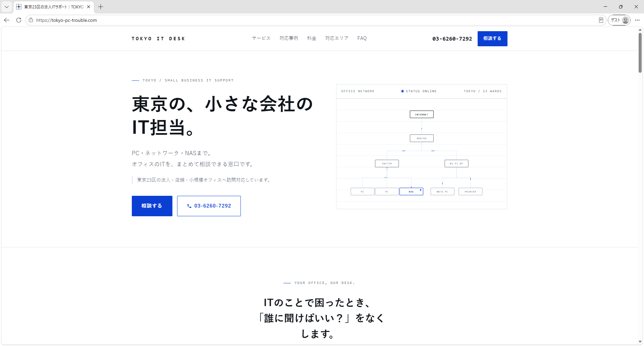Open the FAQ nav item
Screen dimensions: 644x346
point(362,38)
